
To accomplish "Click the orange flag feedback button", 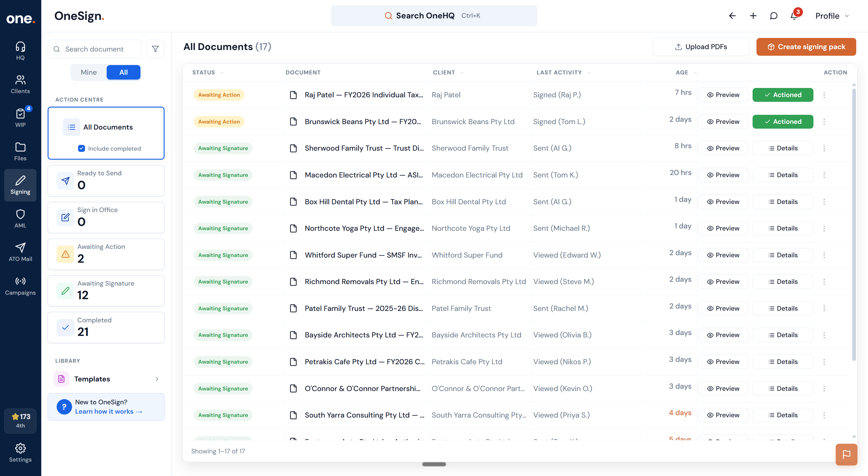I will 846,454.
